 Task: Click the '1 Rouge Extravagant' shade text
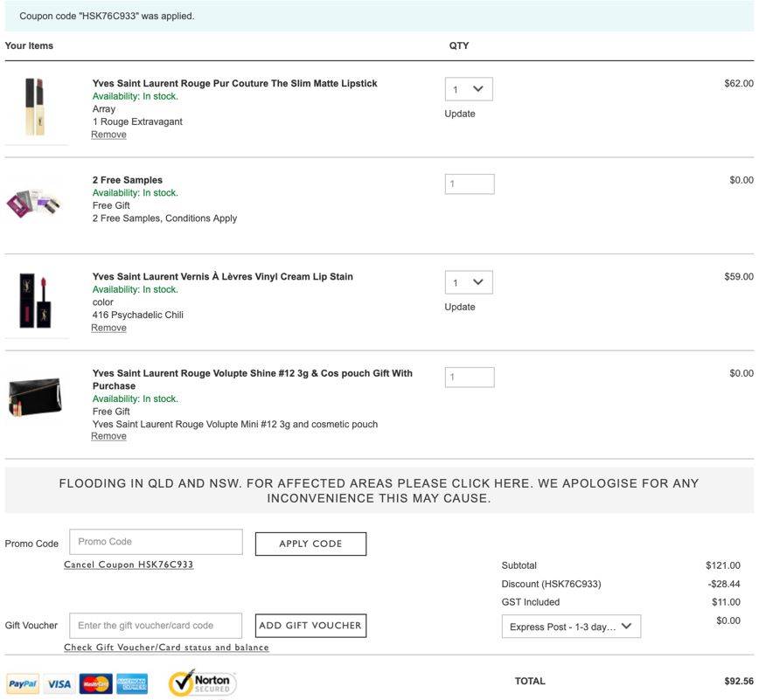pos(137,121)
